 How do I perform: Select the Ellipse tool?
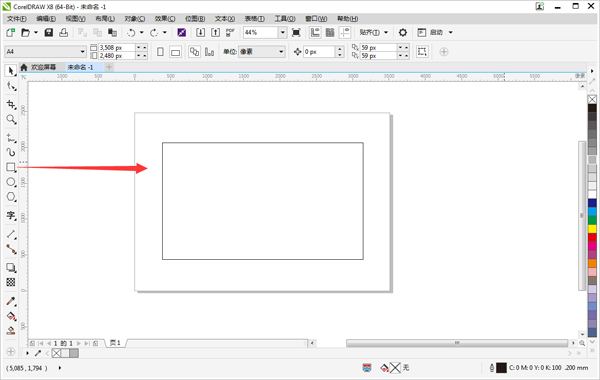11,182
